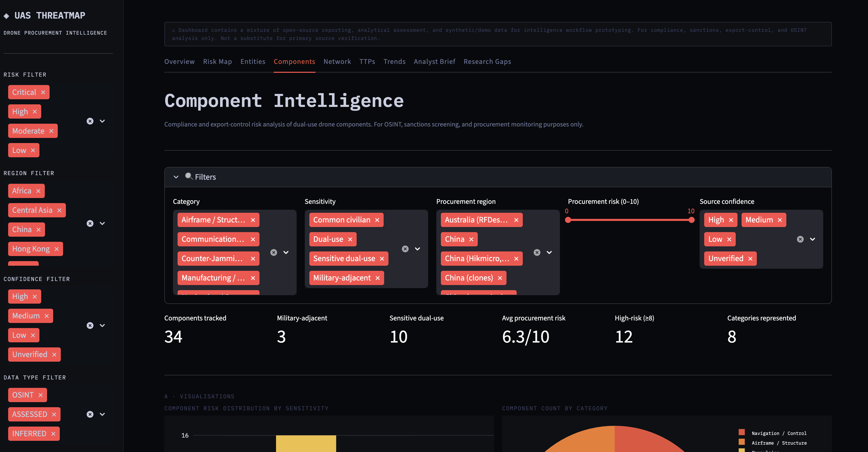868x452 pixels.
Task: Open the Research Gaps tab
Action: (487, 62)
